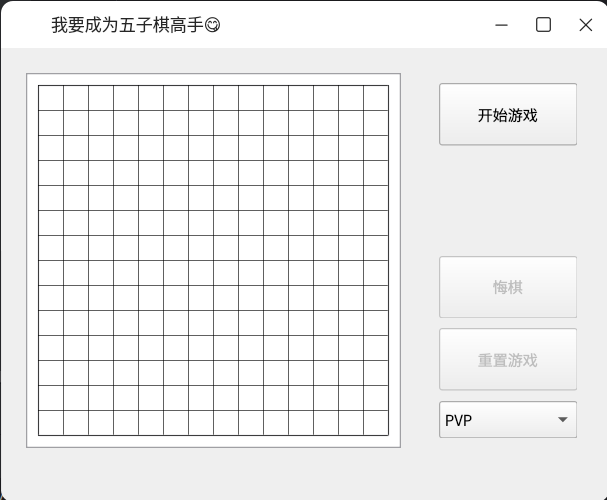Place a stone at the right edge's midpoint

[388, 260]
